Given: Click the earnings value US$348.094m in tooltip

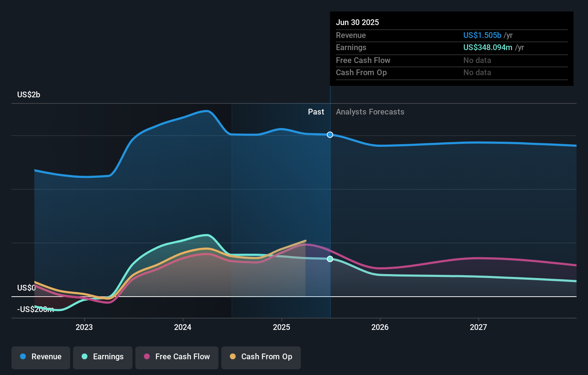Looking at the screenshot, I should (488, 47).
